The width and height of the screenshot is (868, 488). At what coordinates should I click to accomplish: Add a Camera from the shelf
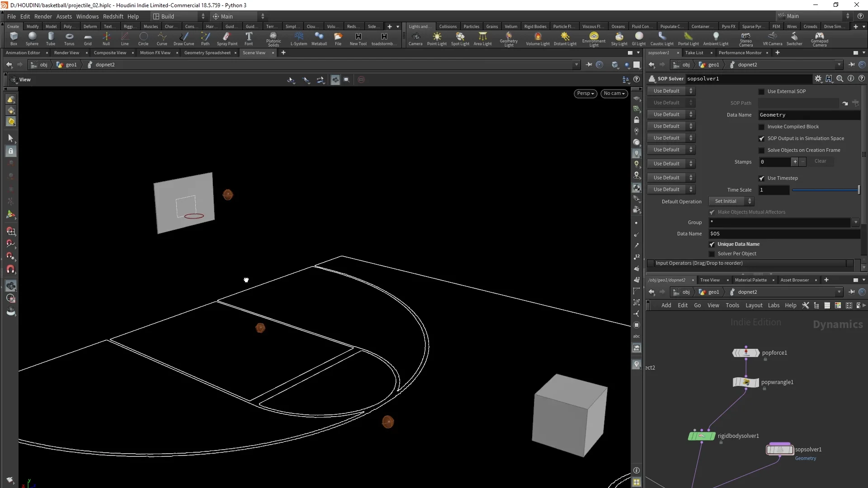[415, 38]
